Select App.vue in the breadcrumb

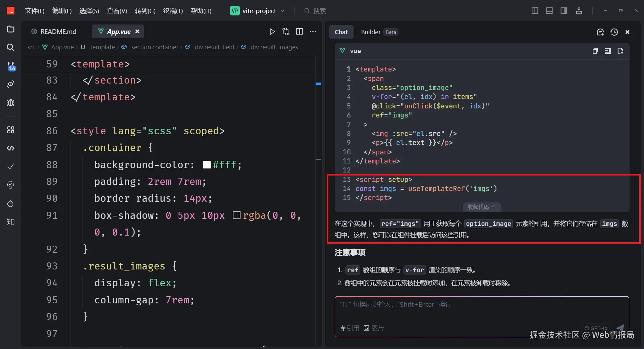[x=62, y=47]
